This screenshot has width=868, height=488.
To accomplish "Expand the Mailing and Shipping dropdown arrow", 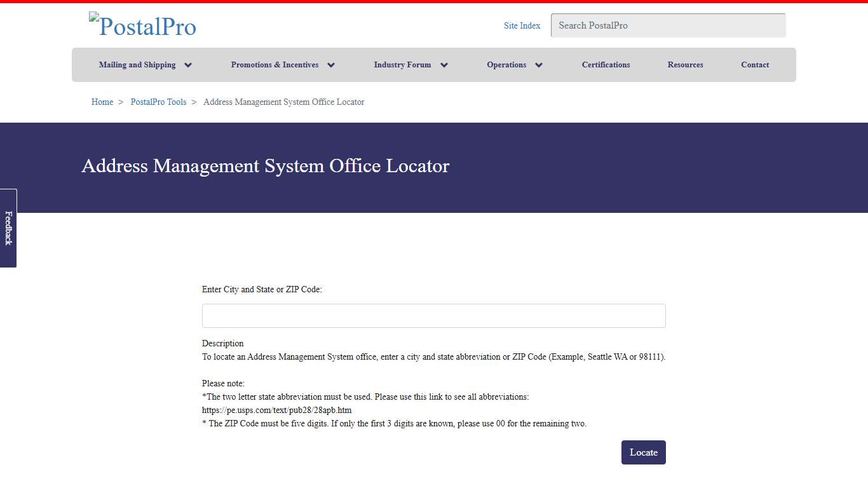I will [x=187, y=64].
